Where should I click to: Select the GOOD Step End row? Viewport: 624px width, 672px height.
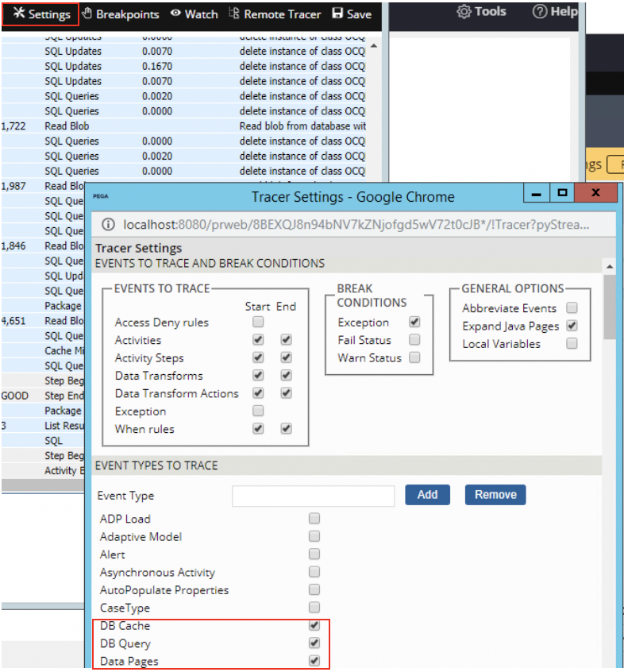(43, 396)
